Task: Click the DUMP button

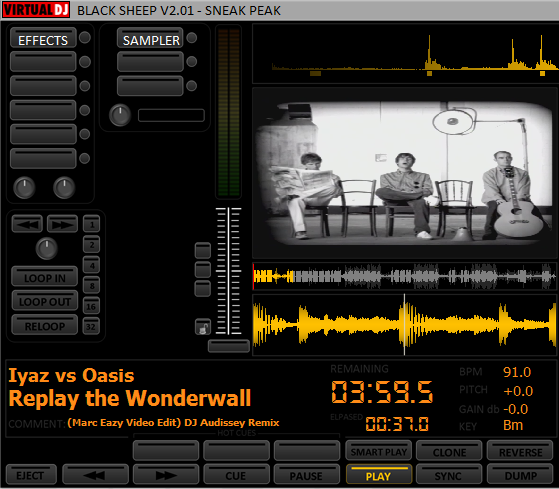Action: (520, 474)
